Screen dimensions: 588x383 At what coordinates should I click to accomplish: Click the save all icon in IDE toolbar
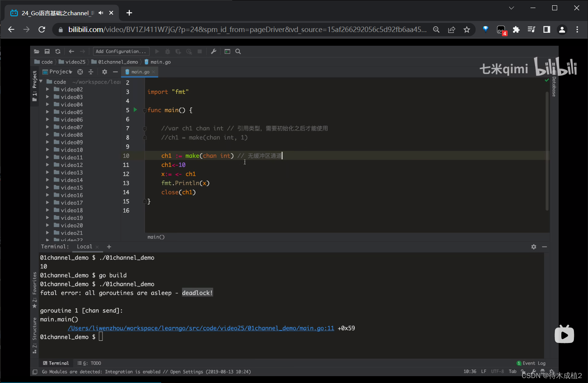point(47,51)
